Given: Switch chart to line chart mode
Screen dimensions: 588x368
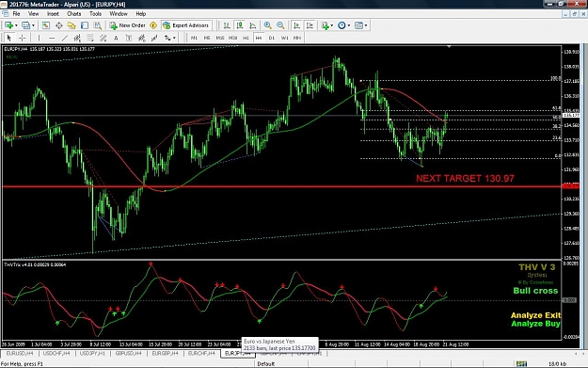Looking at the screenshot, I should (x=253, y=25).
